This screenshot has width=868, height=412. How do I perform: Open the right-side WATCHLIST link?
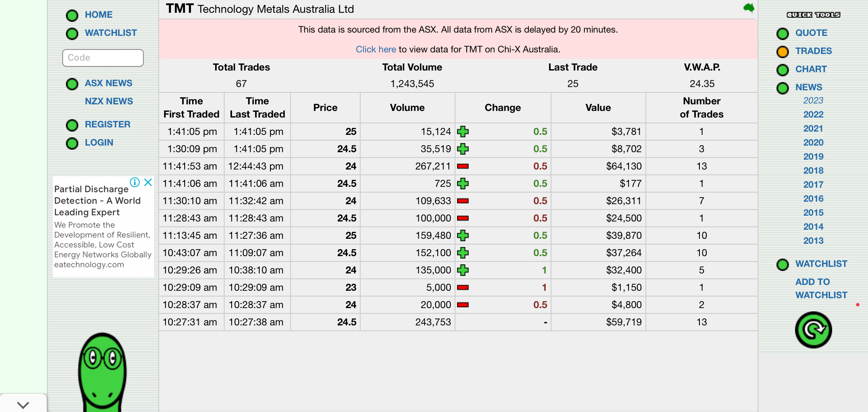point(821,264)
